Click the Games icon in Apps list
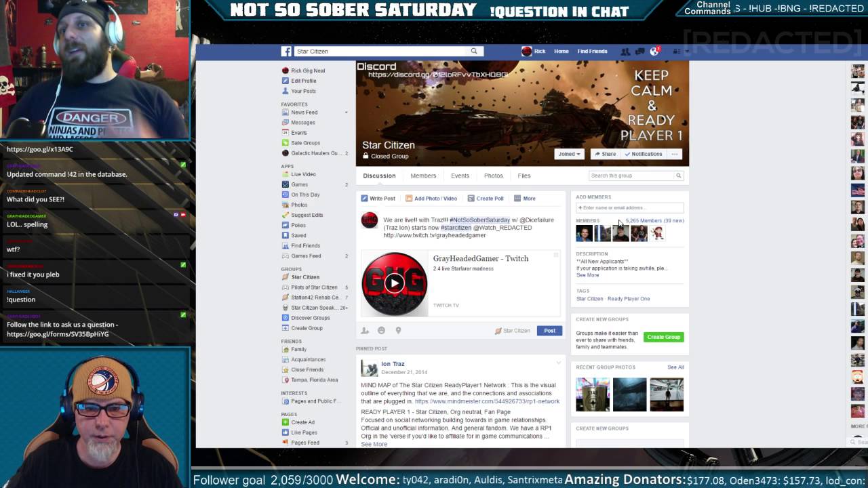This screenshot has height=488, width=868. coord(285,184)
